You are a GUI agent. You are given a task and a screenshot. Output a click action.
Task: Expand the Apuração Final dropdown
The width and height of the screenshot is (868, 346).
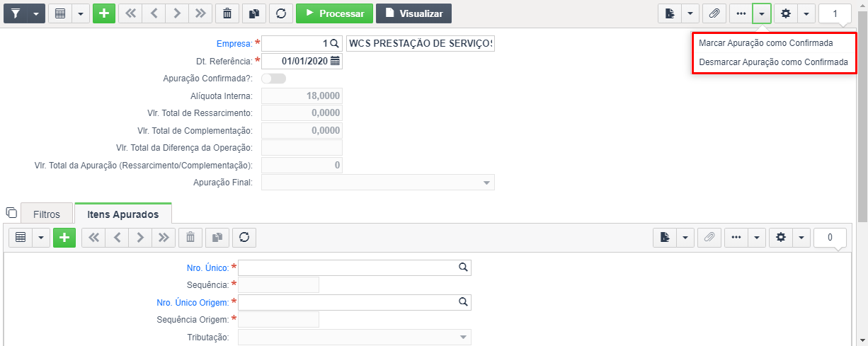click(486, 183)
